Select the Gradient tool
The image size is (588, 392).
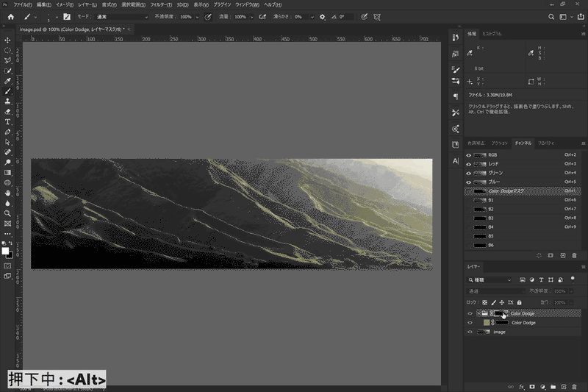coord(7,173)
